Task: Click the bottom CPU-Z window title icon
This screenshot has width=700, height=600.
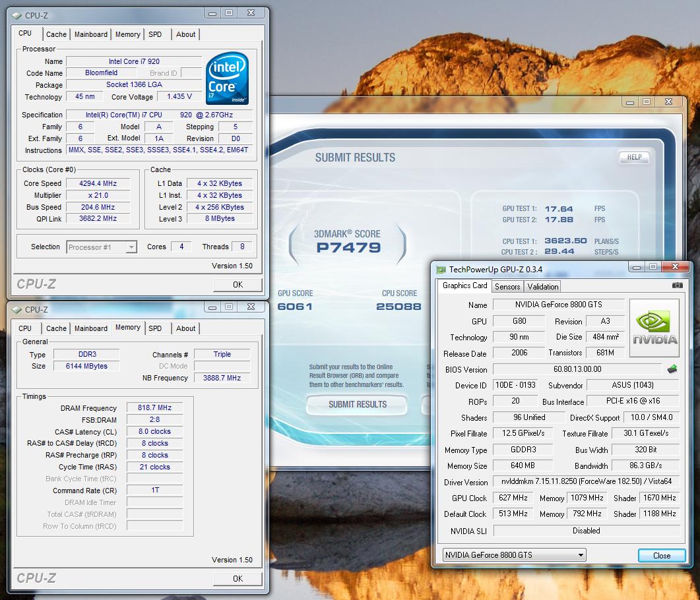Action: (16, 310)
